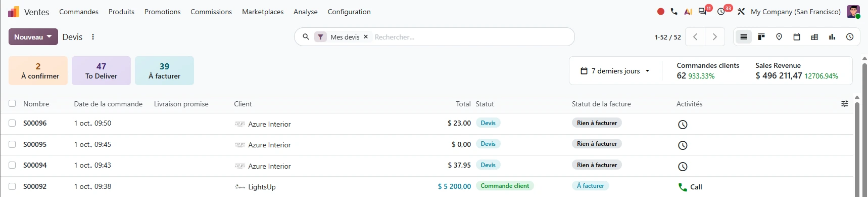Click the activity clock for S00094

pos(683,167)
